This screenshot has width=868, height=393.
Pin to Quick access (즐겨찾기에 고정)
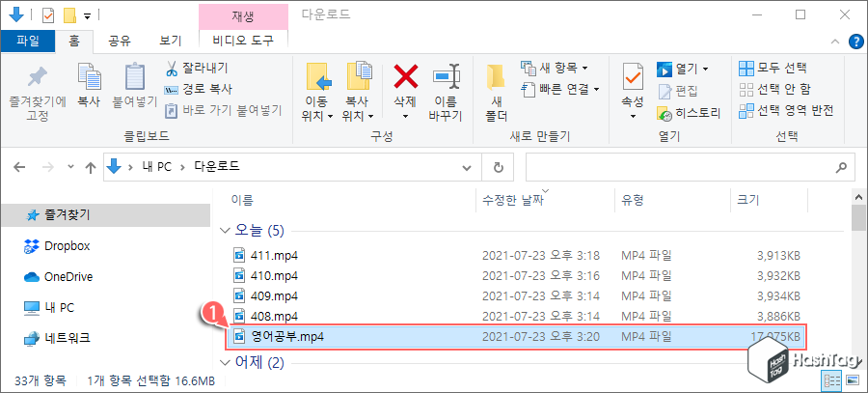pyautogui.click(x=37, y=93)
